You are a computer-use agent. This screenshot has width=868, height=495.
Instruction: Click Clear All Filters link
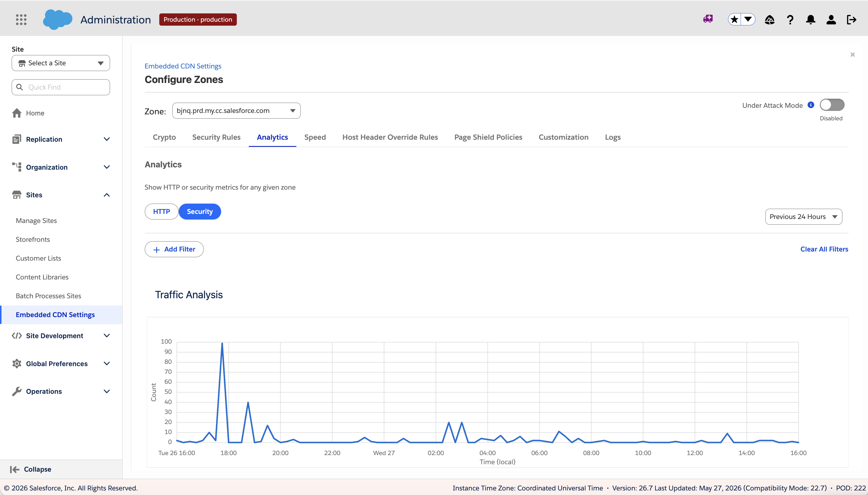(824, 249)
